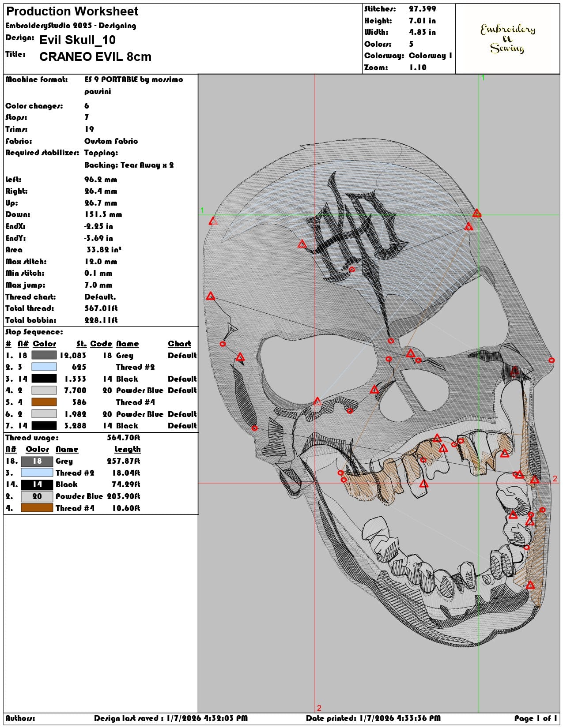This screenshot has width=563, height=728.
Task: Click the min stitch value '0.1 mm'
Action: click(98, 273)
